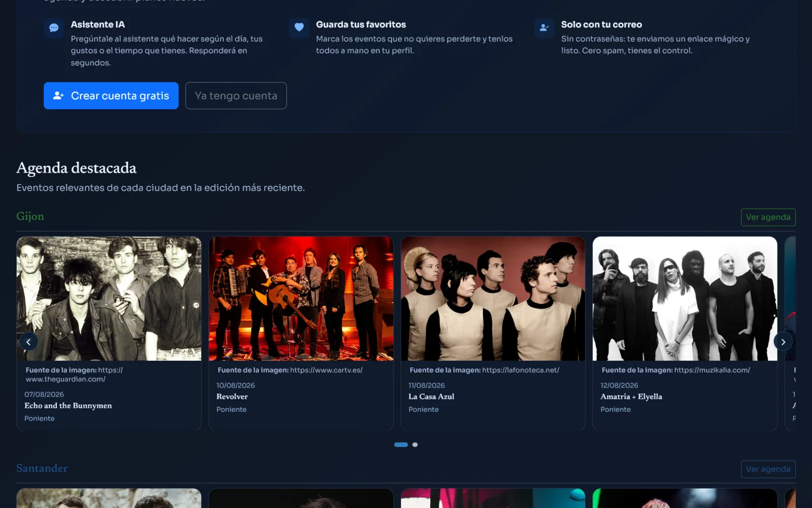Select the second carousel page indicator dot
Image resolution: width=812 pixels, height=508 pixels.
pyautogui.click(x=415, y=444)
